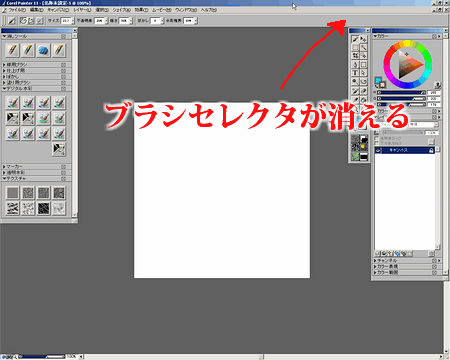450x360 pixels.
Task: Click the lock icon on the キャンバス layer
Action: (431, 150)
